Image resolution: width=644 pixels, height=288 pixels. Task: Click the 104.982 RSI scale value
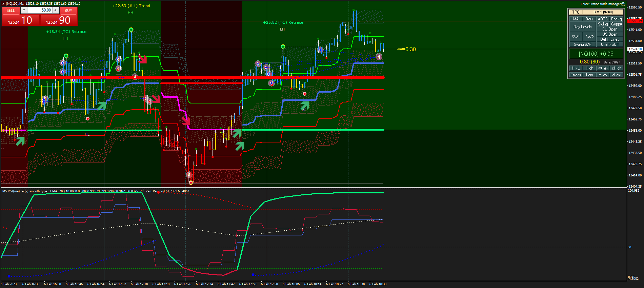(x=633, y=191)
